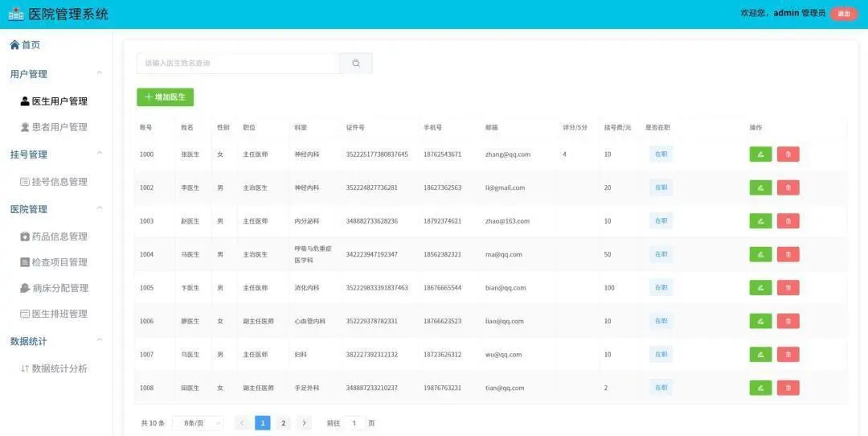868x436 pixels.
Task: Click email cell tian@qq.com
Action: (504, 388)
